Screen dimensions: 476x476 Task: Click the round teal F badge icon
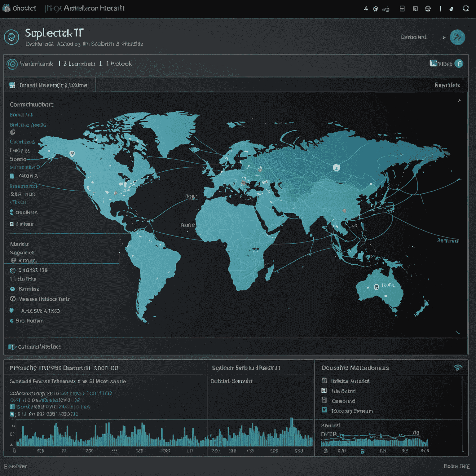(459, 64)
